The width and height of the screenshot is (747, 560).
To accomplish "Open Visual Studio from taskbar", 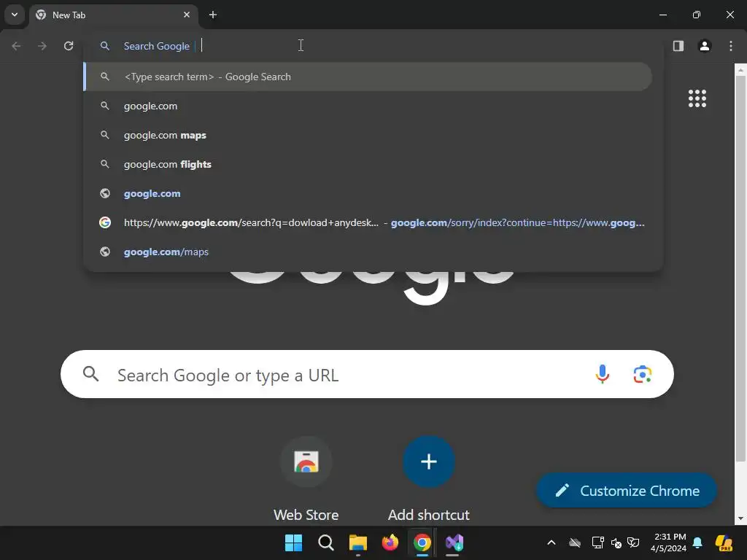I will pyautogui.click(x=454, y=542).
